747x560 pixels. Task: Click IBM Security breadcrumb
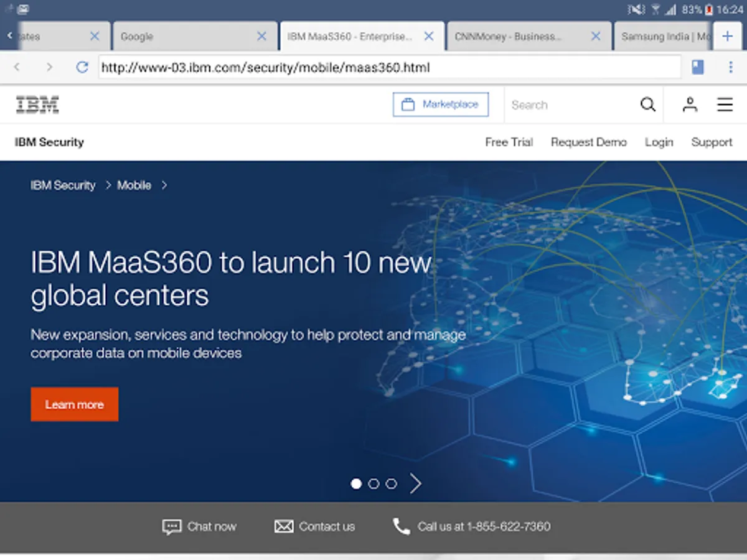[63, 185]
